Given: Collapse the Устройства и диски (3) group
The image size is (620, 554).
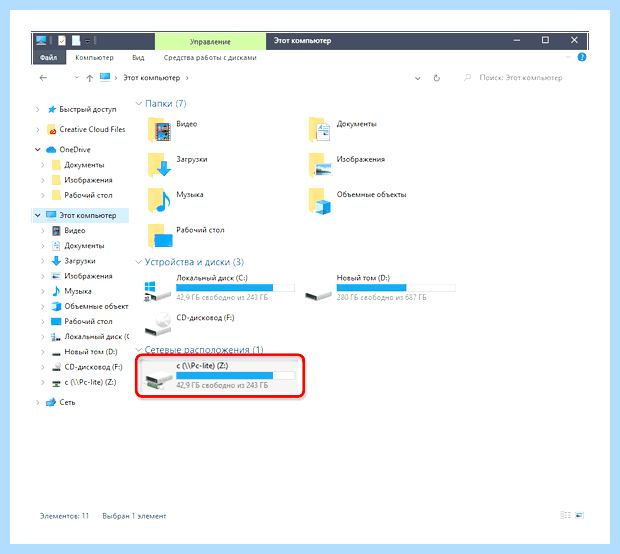Looking at the screenshot, I should pos(138,262).
